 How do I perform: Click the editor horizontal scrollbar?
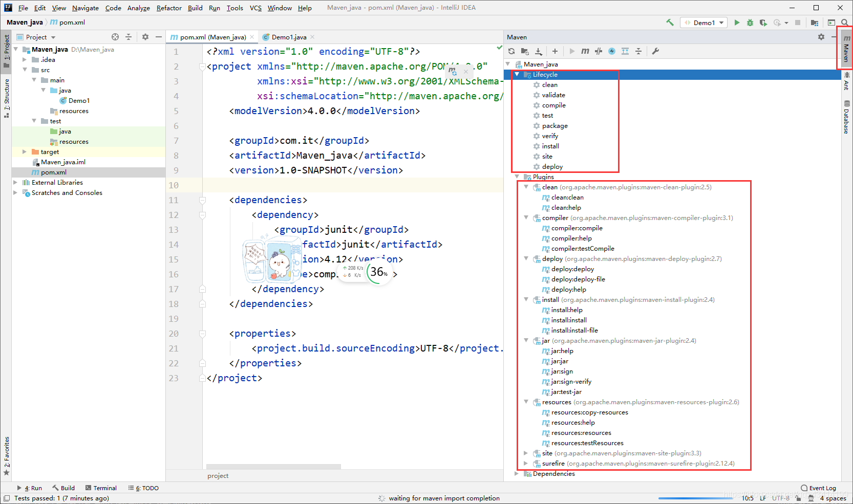274,467
